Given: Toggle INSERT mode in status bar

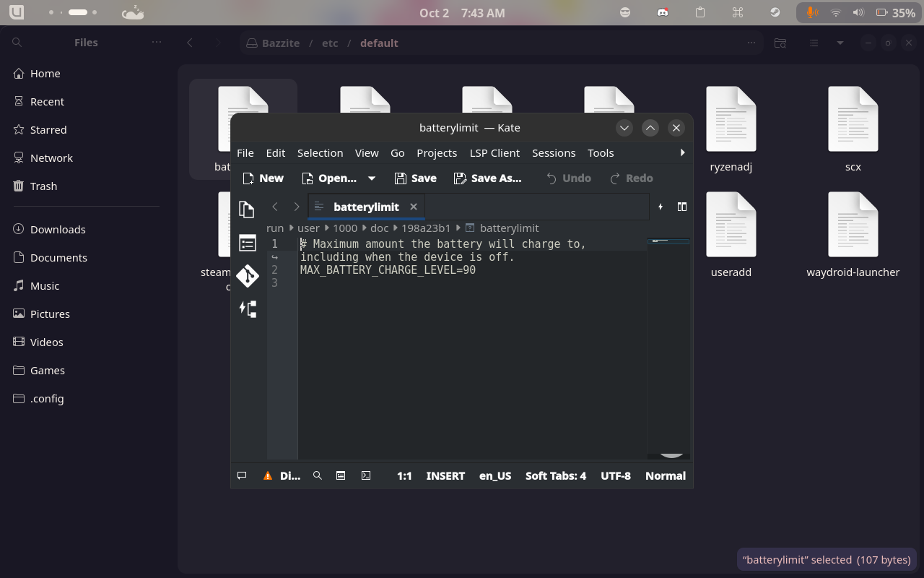Looking at the screenshot, I should (445, 475).
